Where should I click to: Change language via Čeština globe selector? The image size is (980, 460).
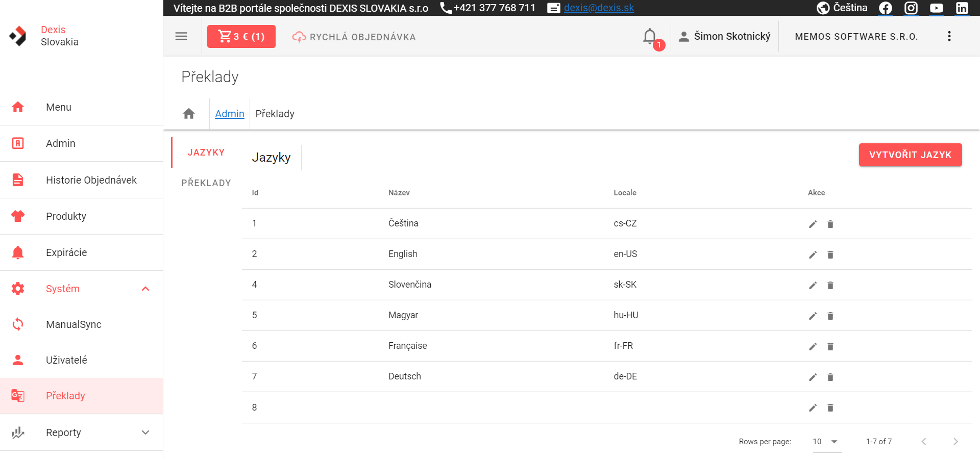pos(842,8)
